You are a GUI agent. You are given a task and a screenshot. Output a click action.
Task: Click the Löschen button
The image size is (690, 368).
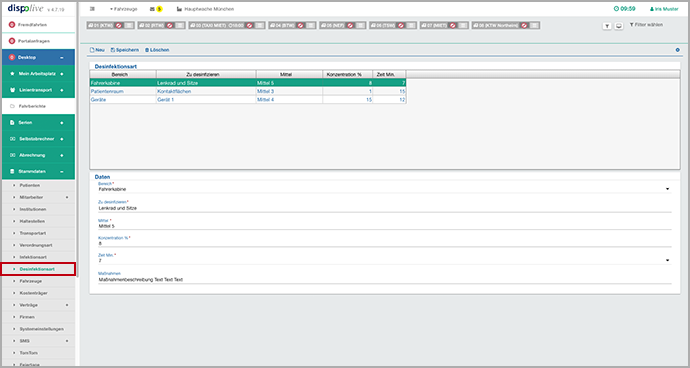click(x=157, y=50)
